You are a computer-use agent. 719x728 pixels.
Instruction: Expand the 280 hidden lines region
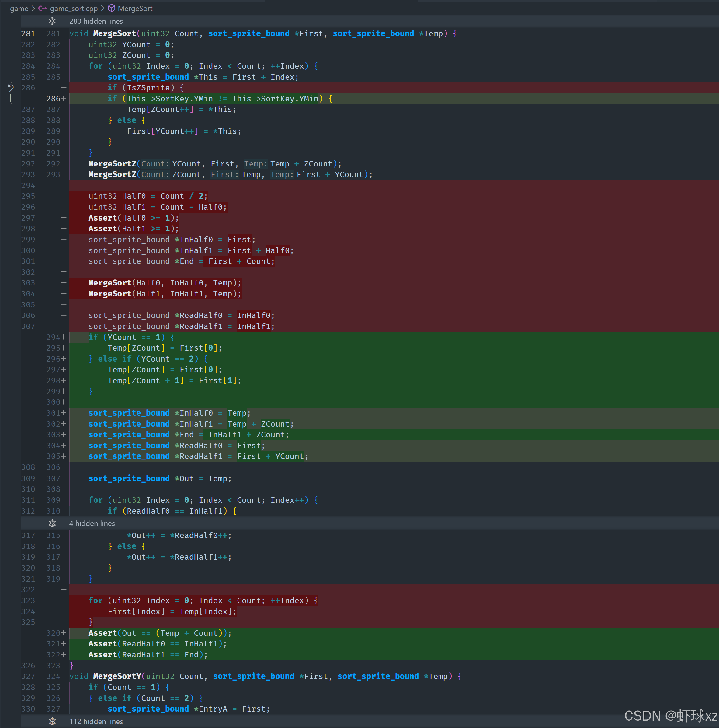point(96,21)
